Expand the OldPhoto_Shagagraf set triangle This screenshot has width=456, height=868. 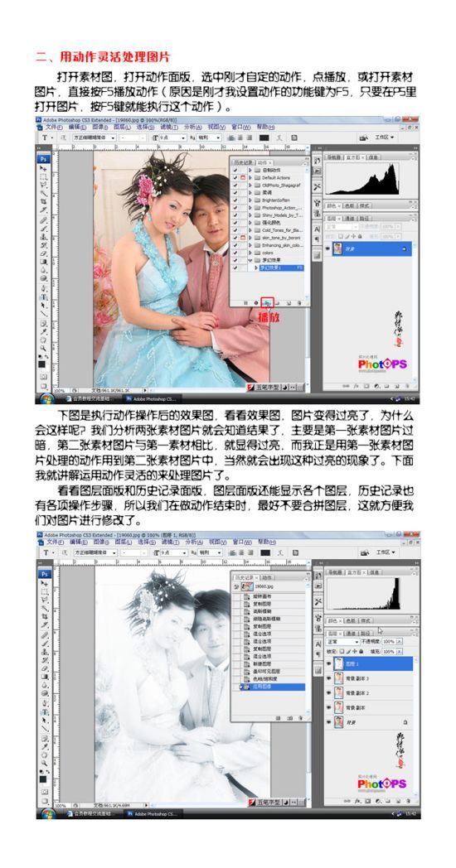pos(250,185)
